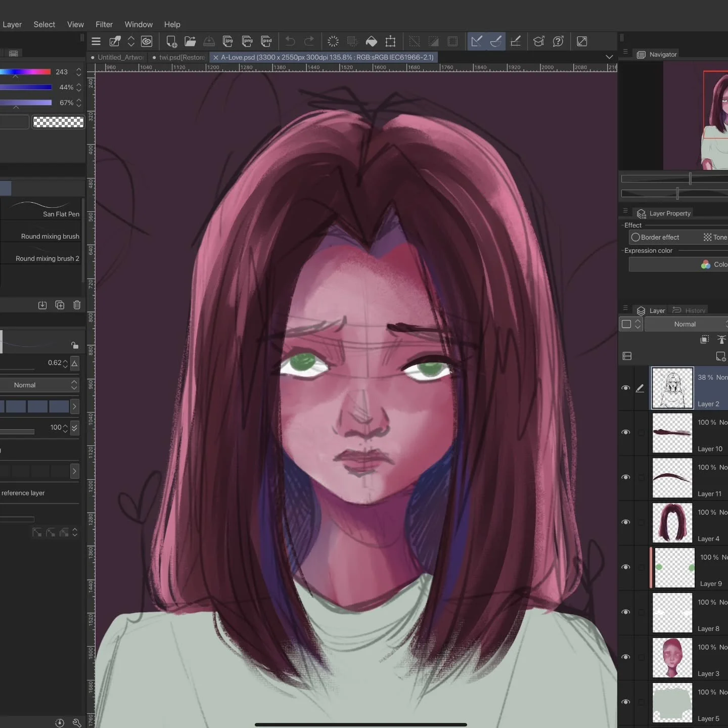The width and height of the screenshot is (728, 728).
Task: Undo the last action
Action: [x=290, y=41]
